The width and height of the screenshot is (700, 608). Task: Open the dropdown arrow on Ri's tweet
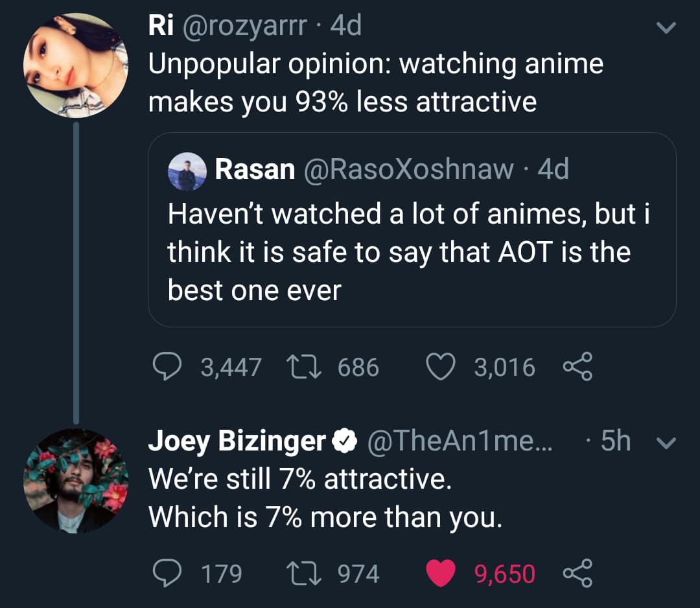tap(666, 29)
